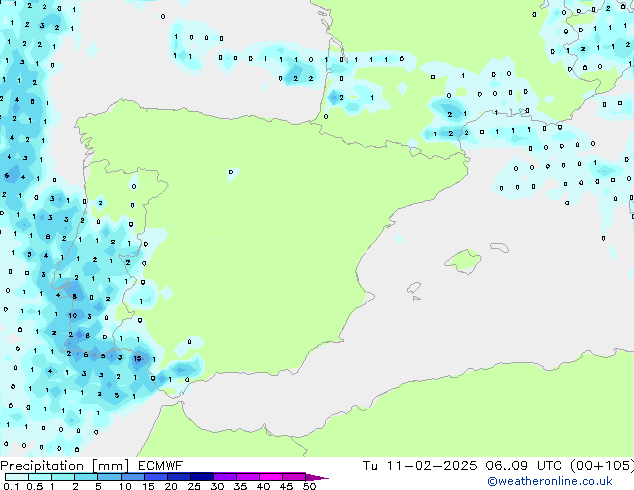
Task: Click the forecast date Tu 11-02-2025
Action: coord(421,465)
